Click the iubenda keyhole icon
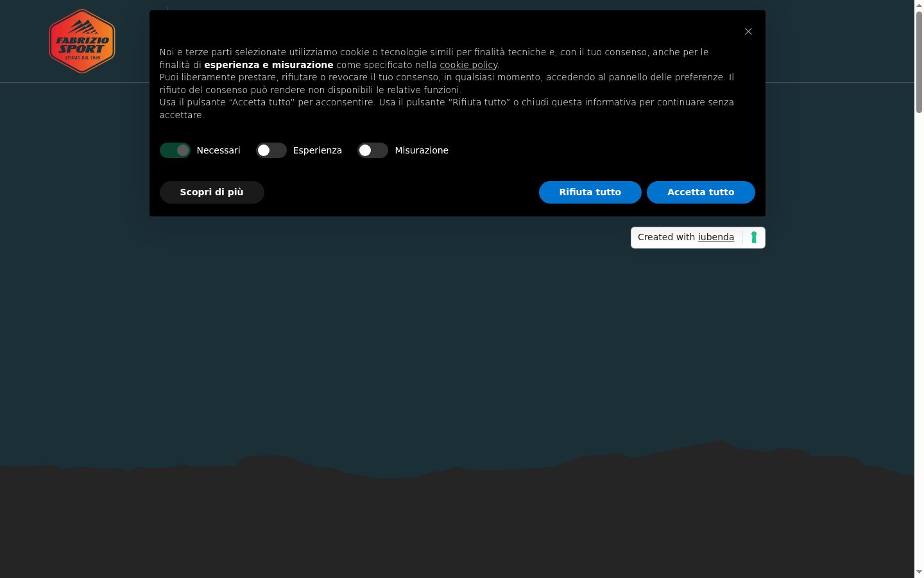 [x=754, y=238]
